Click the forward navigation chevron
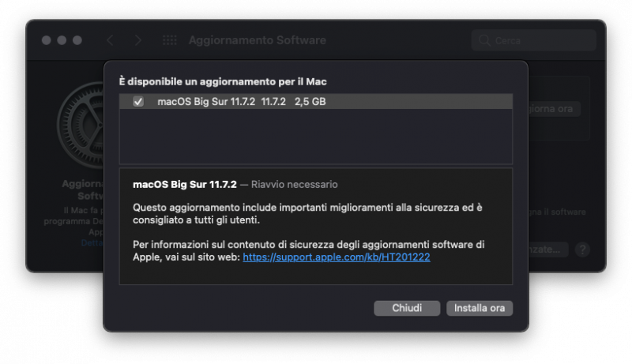The height and width of the screenshot is (364, 632). [138, 40]
